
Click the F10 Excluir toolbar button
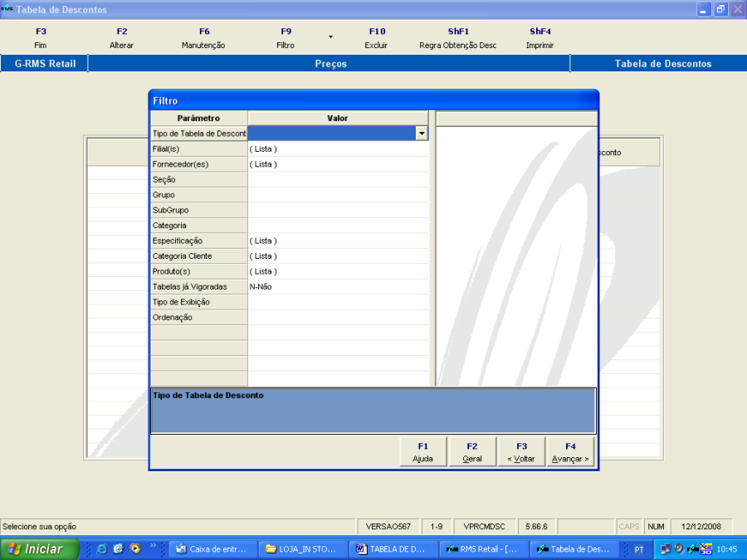tap(376, 38)
